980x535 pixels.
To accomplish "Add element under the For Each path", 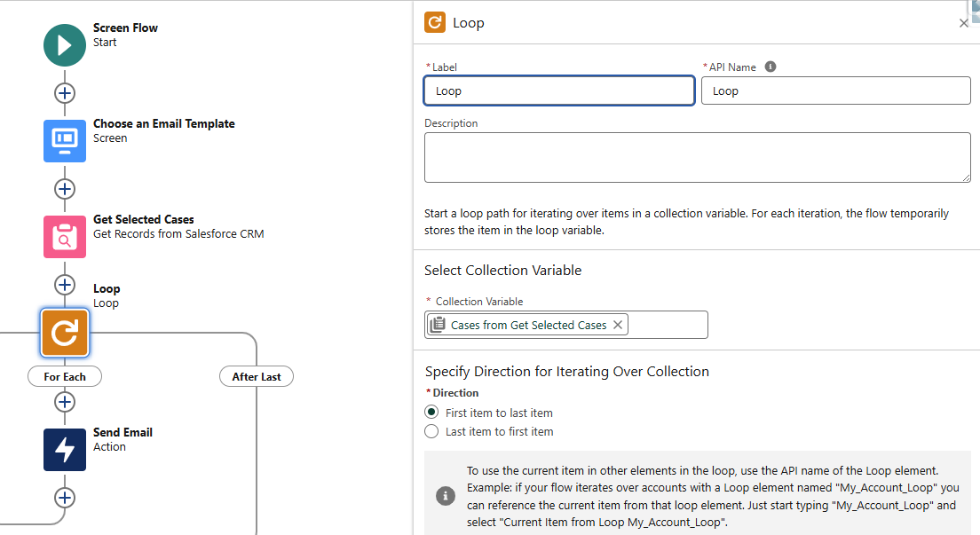I will (65, 402).
